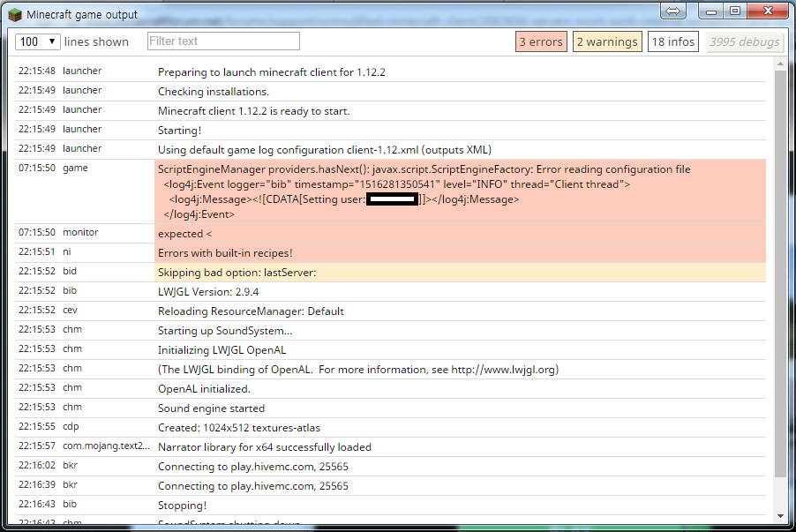Image resolution: width=796 pixels, height=532 pixels.
Task: Click the double-arrow icon in title bar
Action: tap(672, 11)
